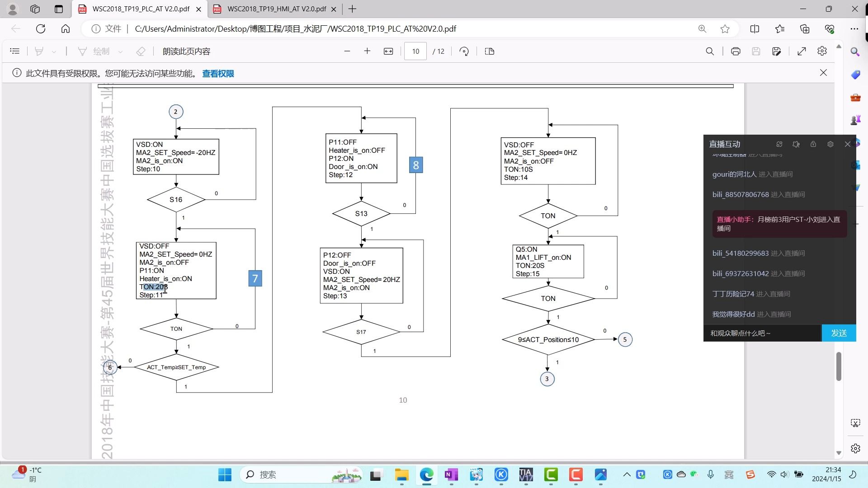
Task: Open the favorites list
Action: [x=780, y=29]
